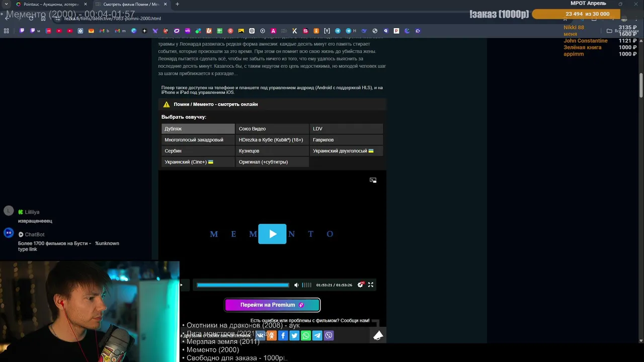This screenshot has width=644, height=362.
Task: Select the Многоголосый закадровый voiceover
Action: pyautogui.click(x=198, y=140)
